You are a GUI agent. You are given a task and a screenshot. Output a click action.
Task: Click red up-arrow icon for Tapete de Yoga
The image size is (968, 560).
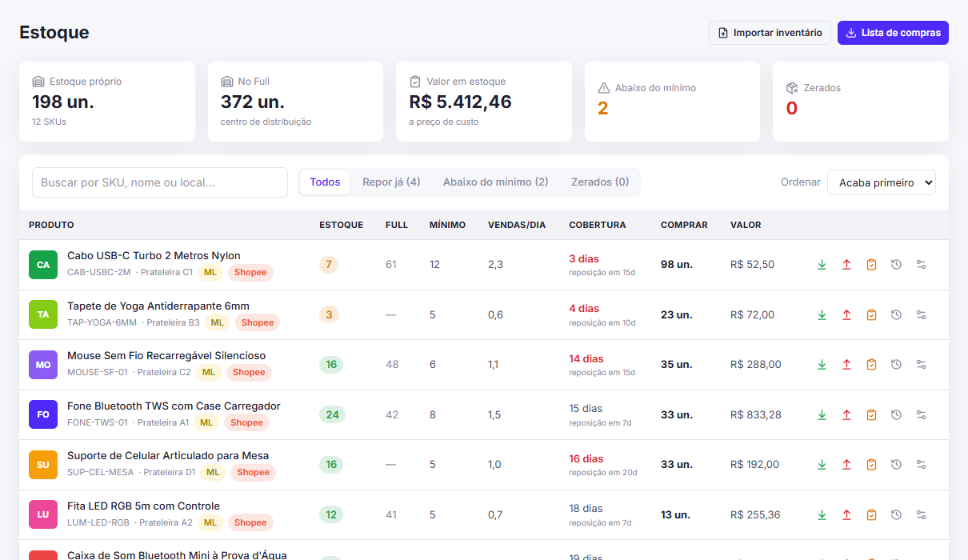tap(846, 315)
